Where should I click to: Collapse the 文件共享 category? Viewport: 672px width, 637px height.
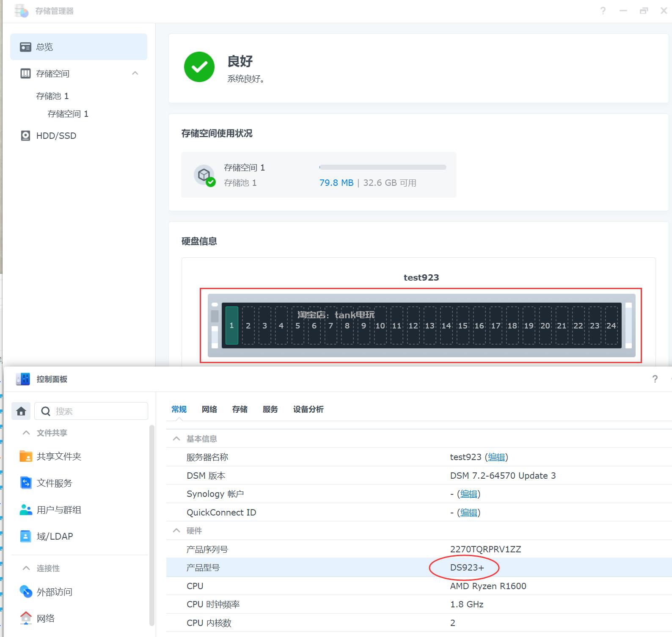(26, 433)
